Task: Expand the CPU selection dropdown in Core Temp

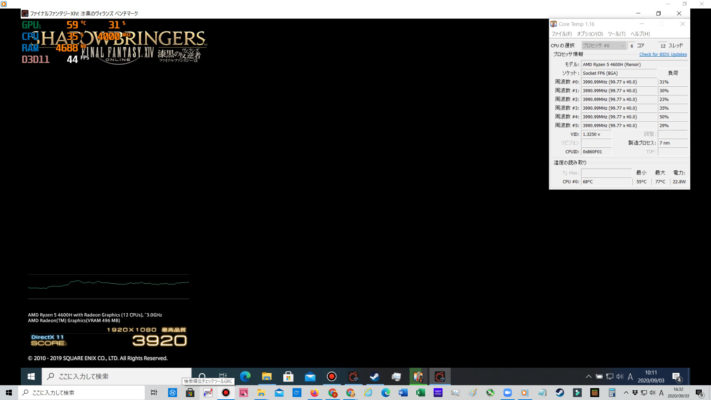Action: tap(604, 45)
